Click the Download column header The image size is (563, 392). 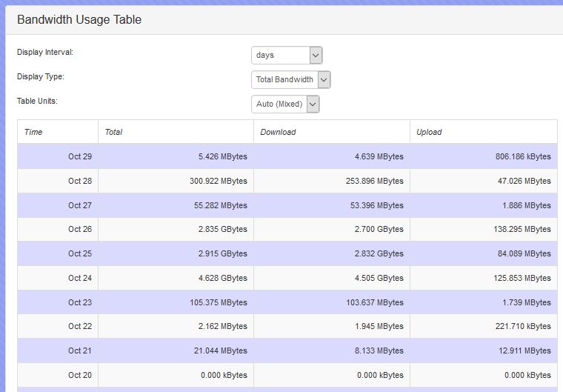pos(331,132)
